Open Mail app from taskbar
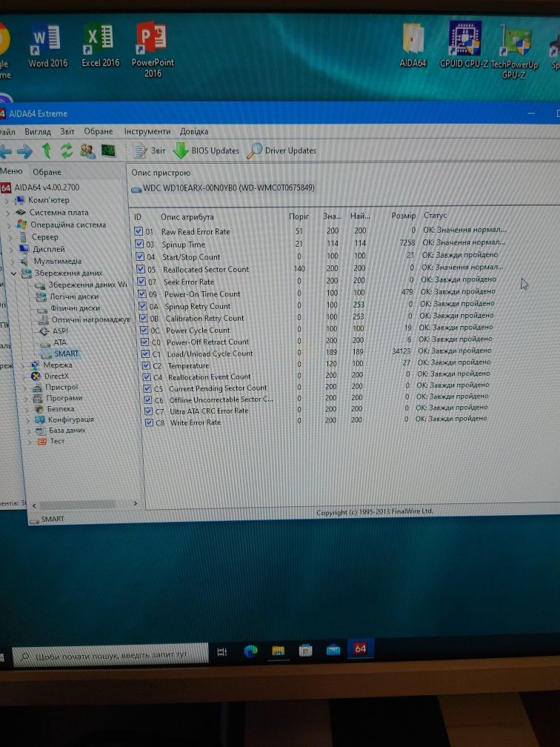Viewport: 560px width, 747px height. click(333, 649)
